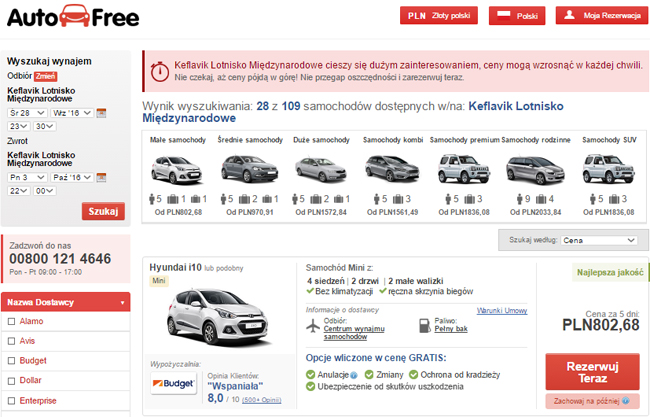Open the pickup hour dropdown 23
This screenshot has height=417, width=650.
click(19, 126)
